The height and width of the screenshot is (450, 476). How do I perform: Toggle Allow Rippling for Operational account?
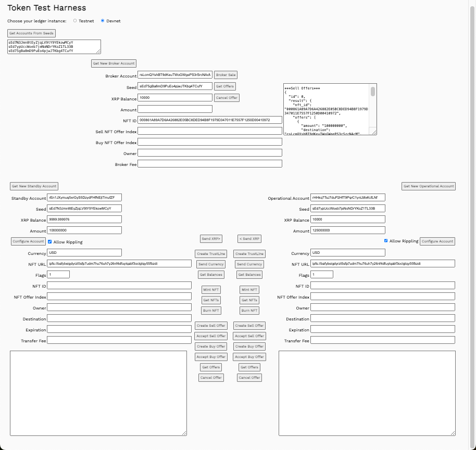386,241
